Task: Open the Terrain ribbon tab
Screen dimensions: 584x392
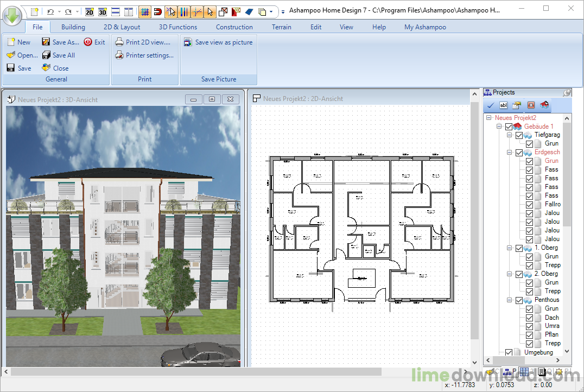Action: tap(281, 27)
